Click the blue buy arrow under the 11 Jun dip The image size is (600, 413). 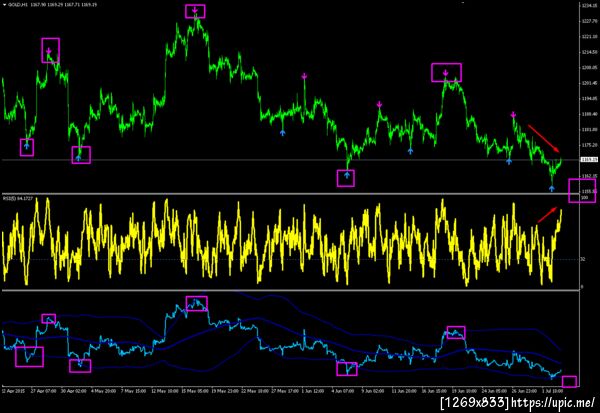[411, 151]
